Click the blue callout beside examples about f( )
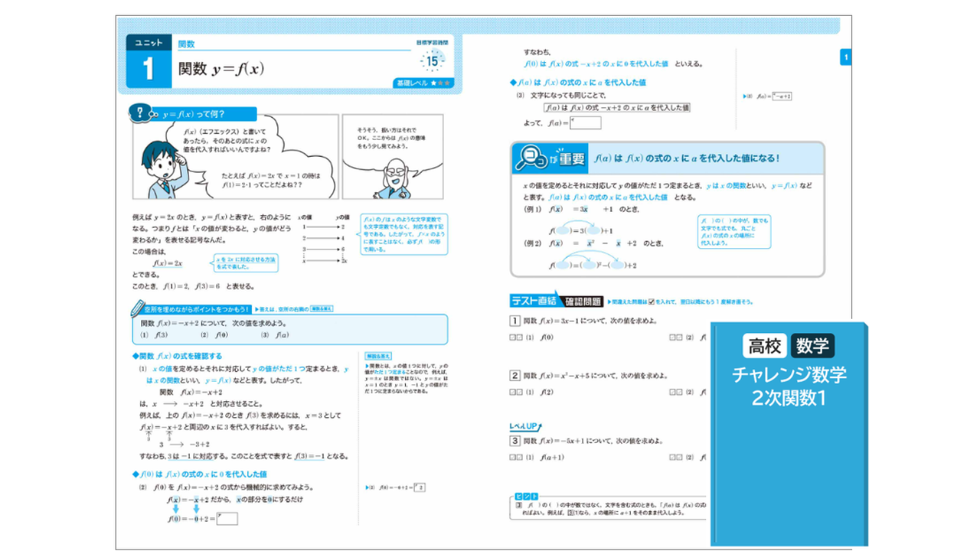Image resolution: width=980 pixels, height=551 pixels. (x=735, y=232)
